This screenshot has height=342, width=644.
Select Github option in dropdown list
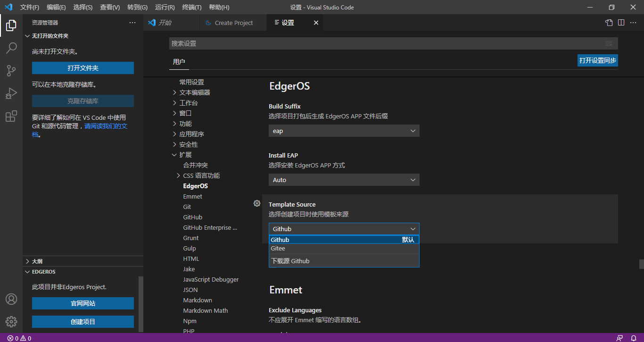point(344,240)
